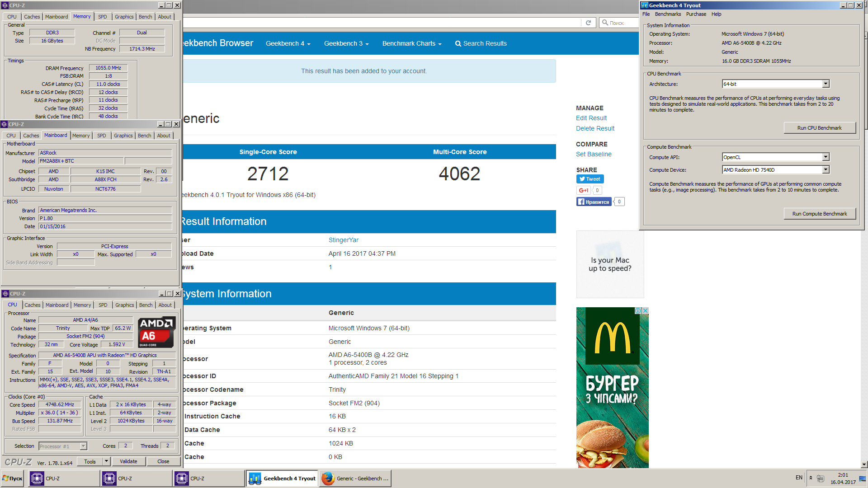Switch to Bench tab in bottom CPU-Z window
This screenshot has width=868, height=488.
pyautogui.click(x=146, y=305)
